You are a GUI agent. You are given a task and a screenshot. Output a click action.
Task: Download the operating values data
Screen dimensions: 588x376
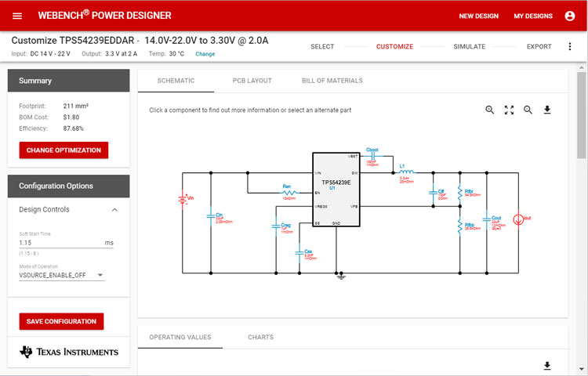pos(547,366)
